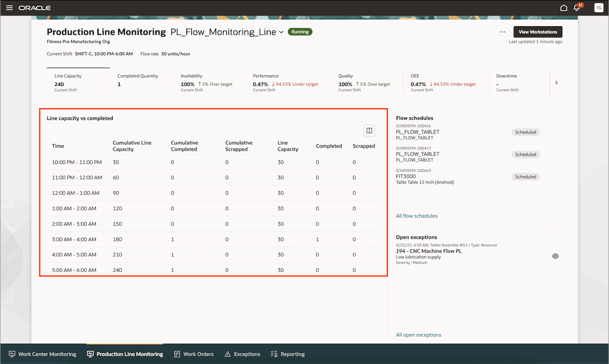Image resolution: width=609 pixels, height=364 pixels.
Task: Open notifications bell with 32 badge
Action: [577, 8]
